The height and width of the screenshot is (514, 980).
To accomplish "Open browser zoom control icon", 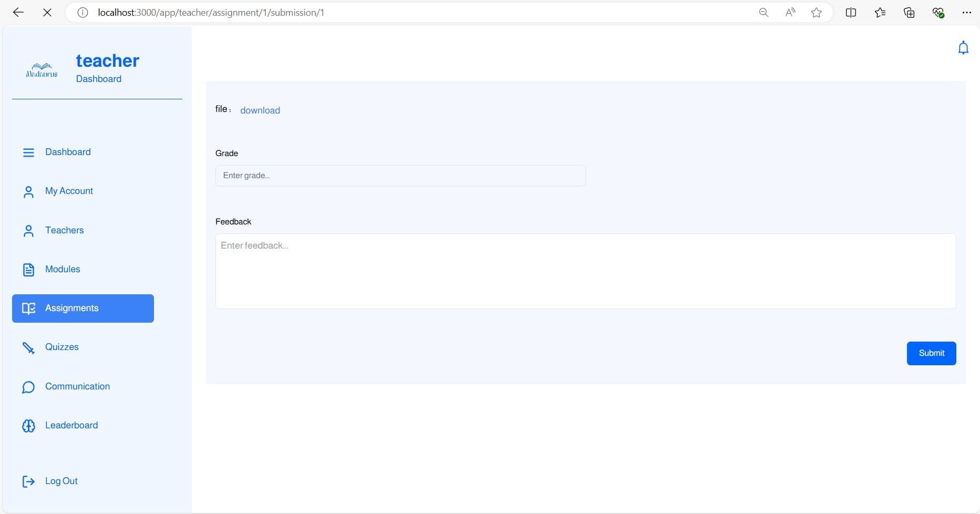I will pos(764,13).
